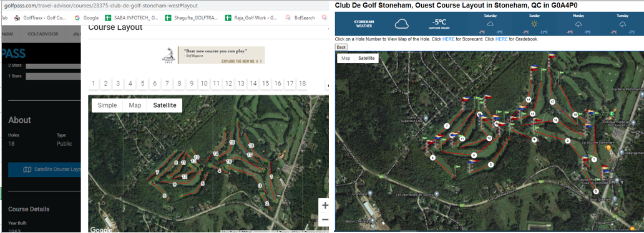The image size is (644, 233).
Task: Select Satellite view on the right map
Action: (366, 59)
